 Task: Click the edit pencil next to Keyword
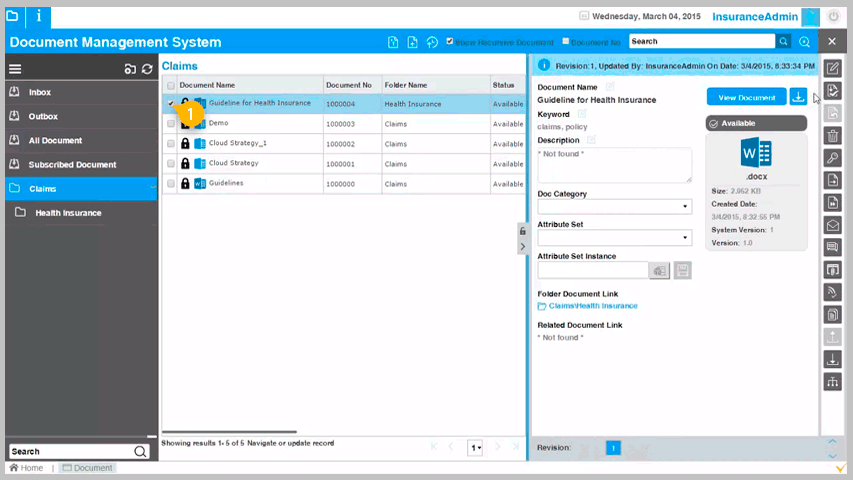(582, 114)
